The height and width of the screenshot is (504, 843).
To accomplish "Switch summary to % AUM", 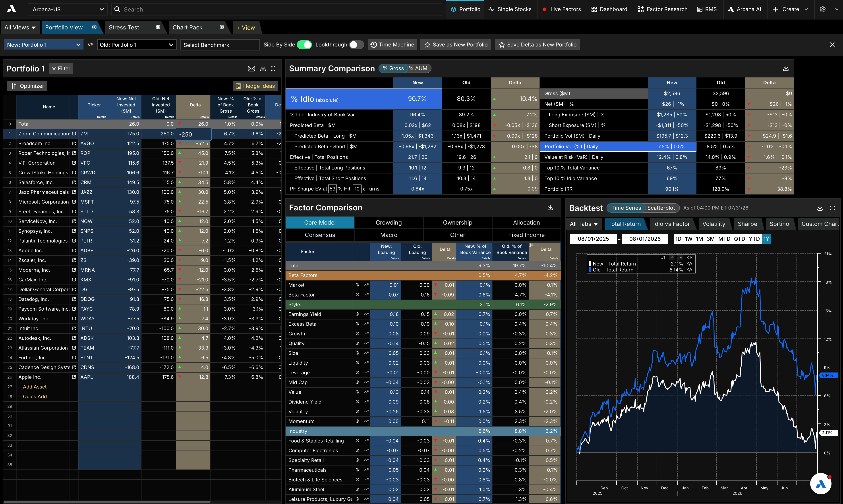I will coord(418,68).
